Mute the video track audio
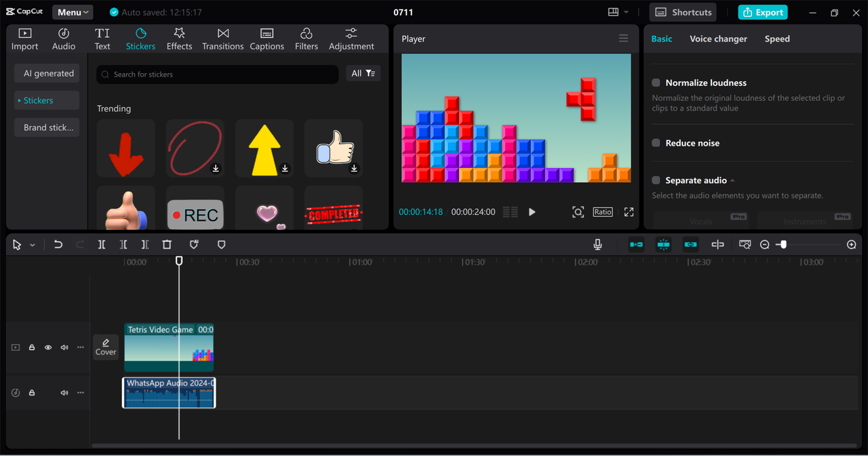The image size is (868, 456). (x=64, y=348)
